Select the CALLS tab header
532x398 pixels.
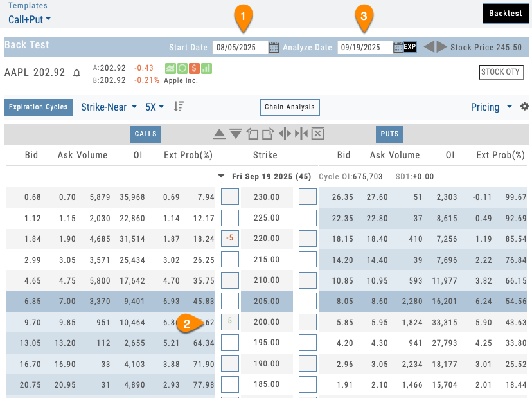click(145, 134)
